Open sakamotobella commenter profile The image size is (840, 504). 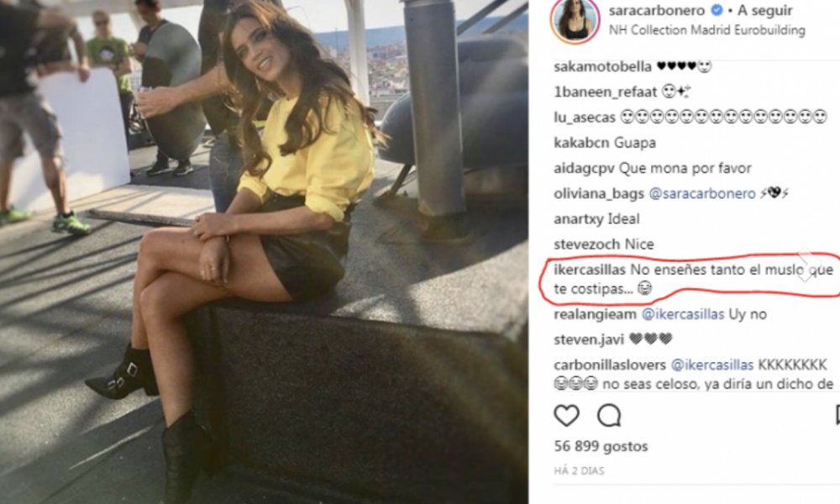[x=602, y=66]
